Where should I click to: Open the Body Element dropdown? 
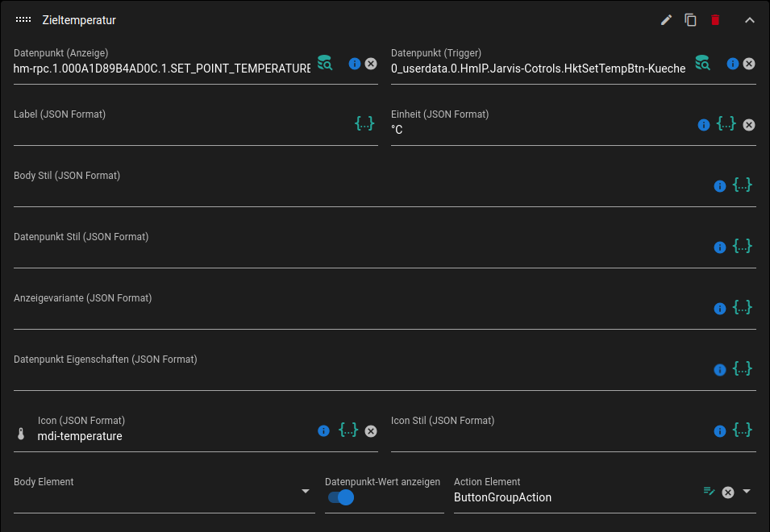tap(306, 492)
